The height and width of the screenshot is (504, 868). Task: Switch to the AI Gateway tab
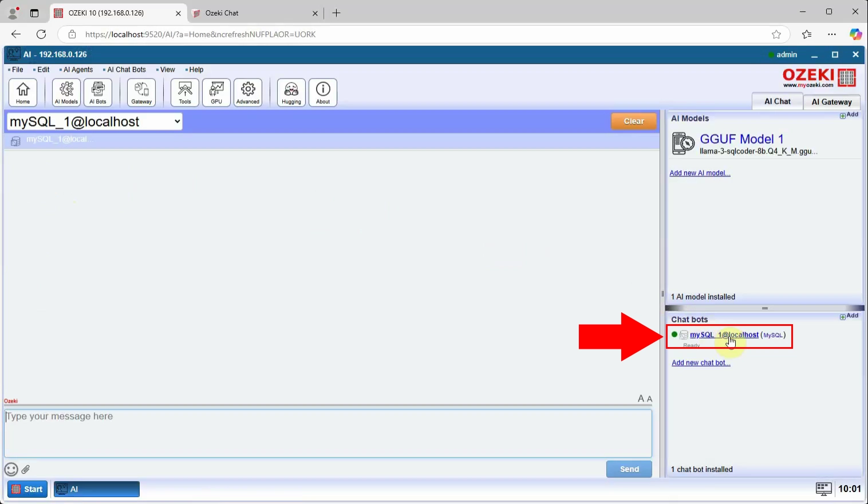pos(831,102)
